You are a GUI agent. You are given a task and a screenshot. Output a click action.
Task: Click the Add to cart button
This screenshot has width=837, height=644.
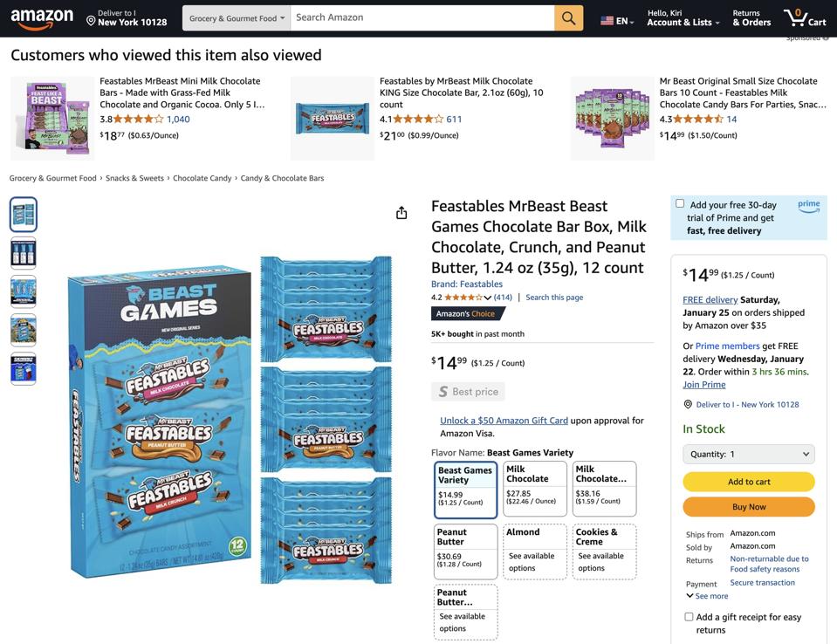coord(748,481)
